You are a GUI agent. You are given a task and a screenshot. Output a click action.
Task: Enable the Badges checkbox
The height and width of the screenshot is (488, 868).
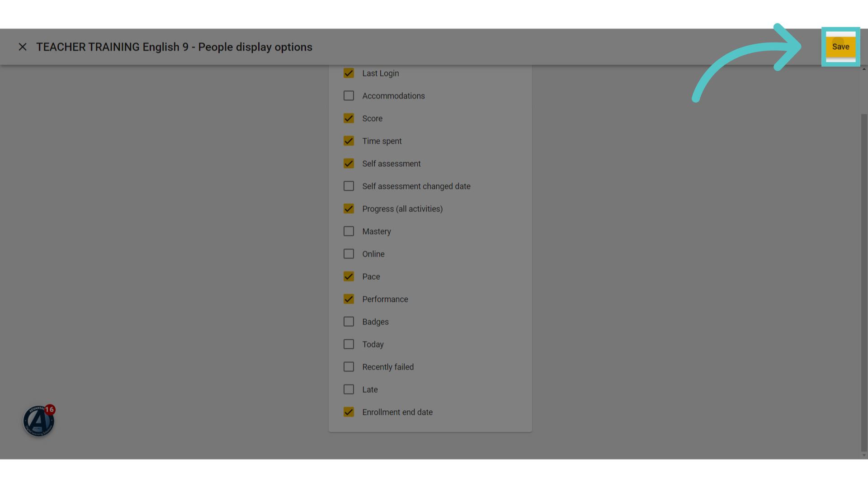349,322
